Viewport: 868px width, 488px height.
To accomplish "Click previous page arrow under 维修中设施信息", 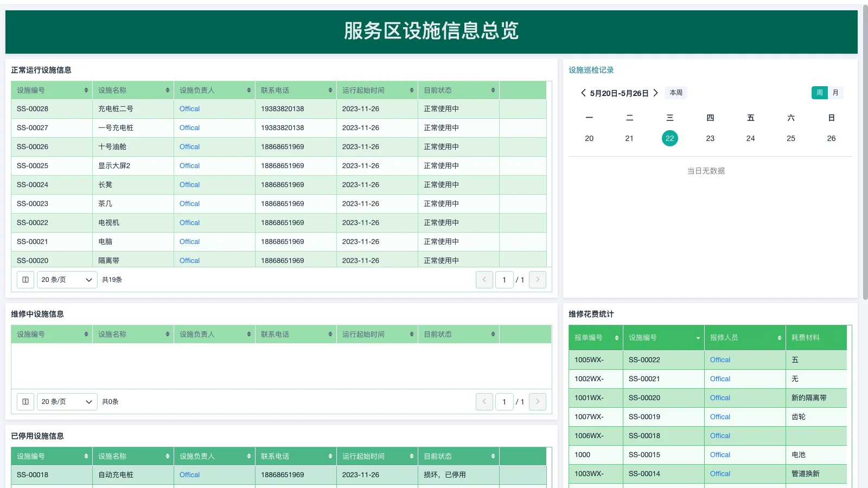I will click(484, 402).
